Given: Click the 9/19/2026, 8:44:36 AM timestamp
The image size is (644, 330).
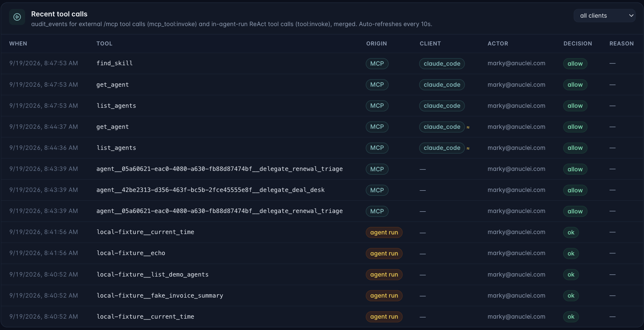Looking at the screenshot, I should 44,148.
